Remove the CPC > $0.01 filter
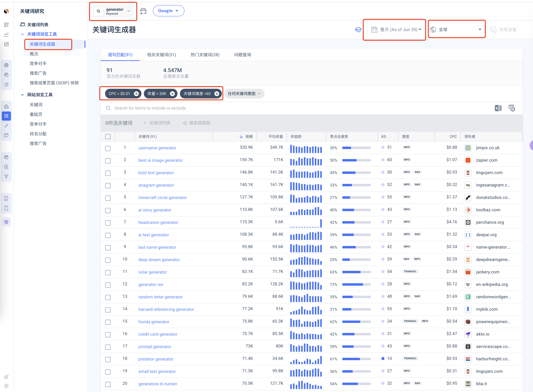The width and height of the screenshot is (533, 392). tap(136, 94)
